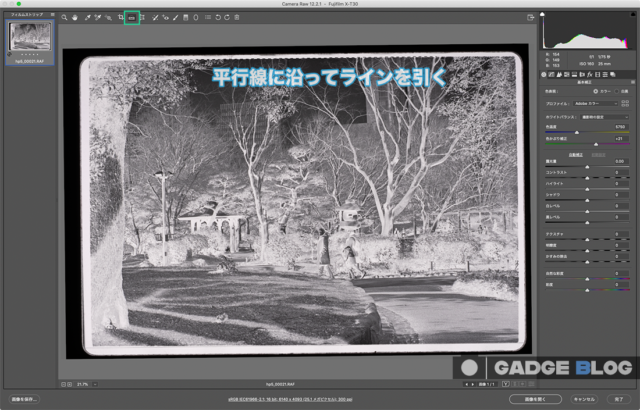Screen dimensions: 640x410
Task: Choose the Color Sampler tool
Action: click(98, 18)
